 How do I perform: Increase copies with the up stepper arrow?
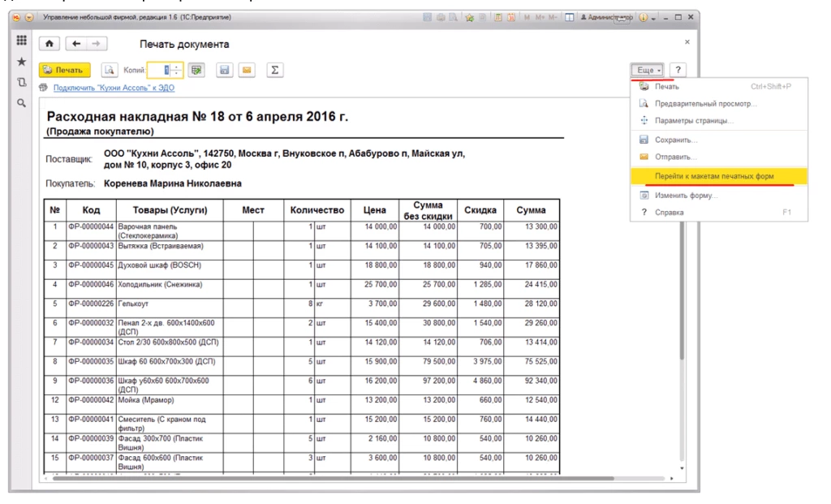pos(177,67)
